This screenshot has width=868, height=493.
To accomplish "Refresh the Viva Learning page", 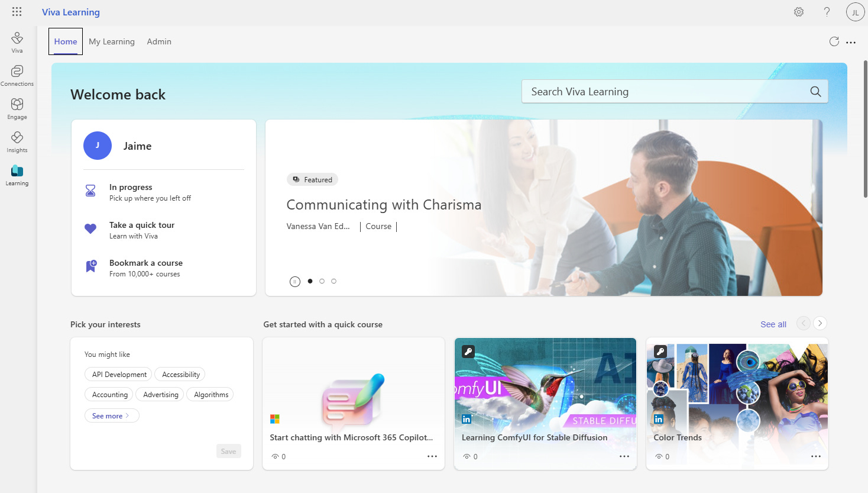I will click(x=834, y=41).
